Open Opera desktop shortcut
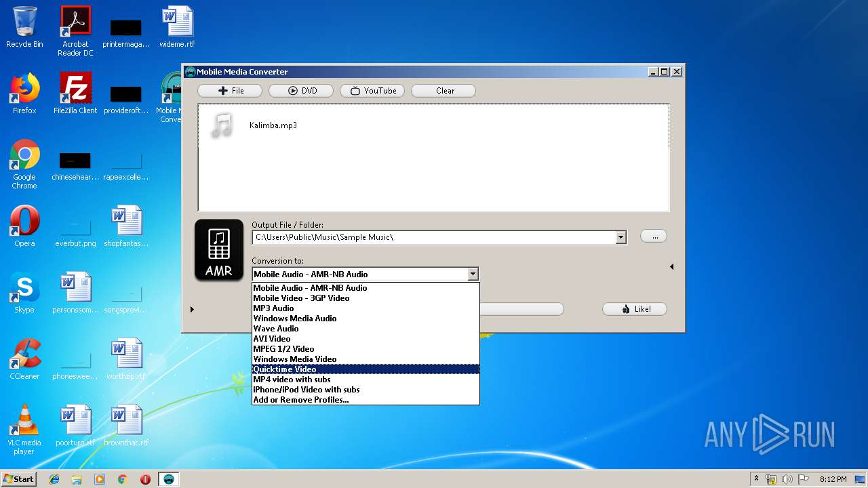This screenshot has width=868, height=488. coord(24,226)
